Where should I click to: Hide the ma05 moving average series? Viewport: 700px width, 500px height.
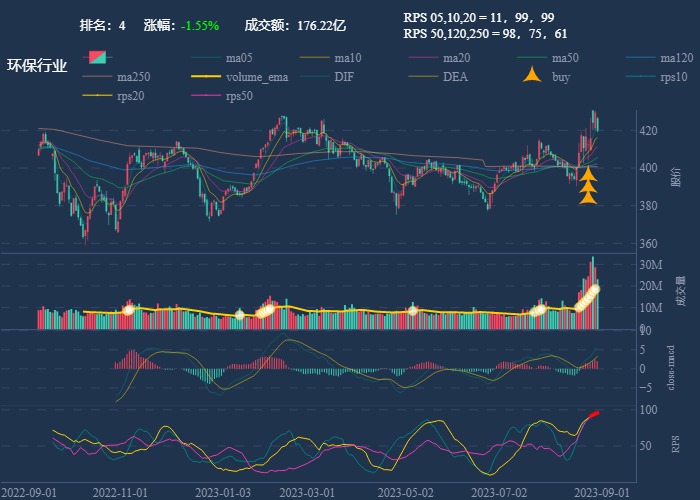point(238,58)
